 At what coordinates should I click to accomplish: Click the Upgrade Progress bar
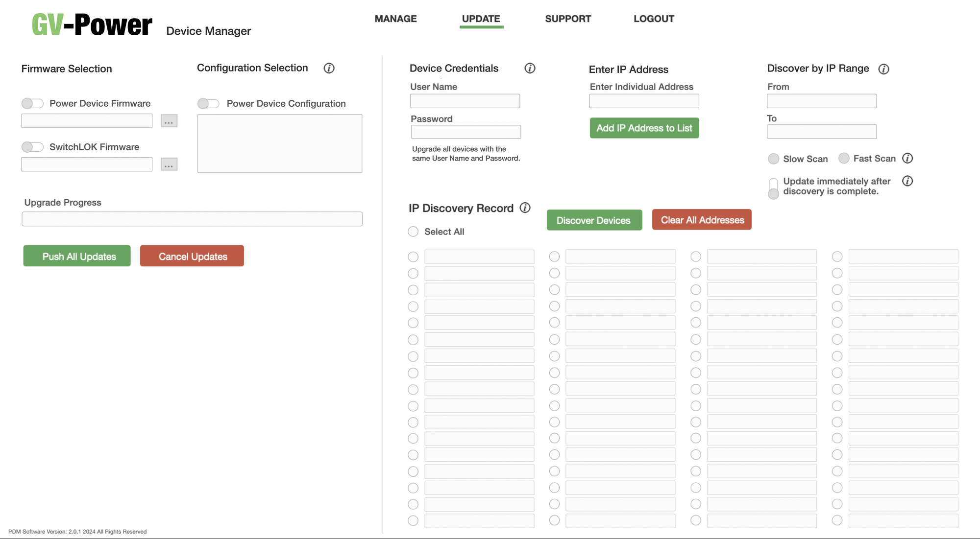coord(192,219)
